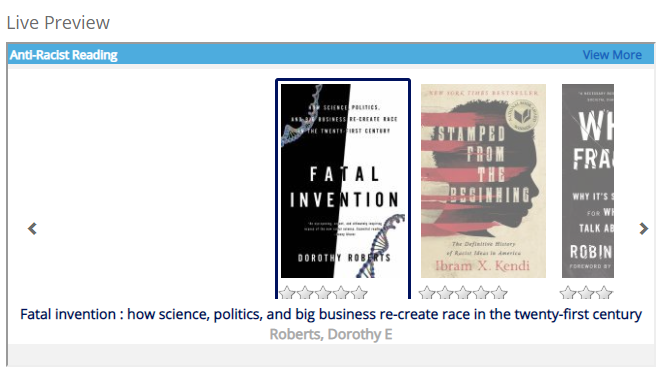This screenshot has width=662, height=388.
Task: Rate White Fragility book two stars
Action: click(x=586, y=293)
